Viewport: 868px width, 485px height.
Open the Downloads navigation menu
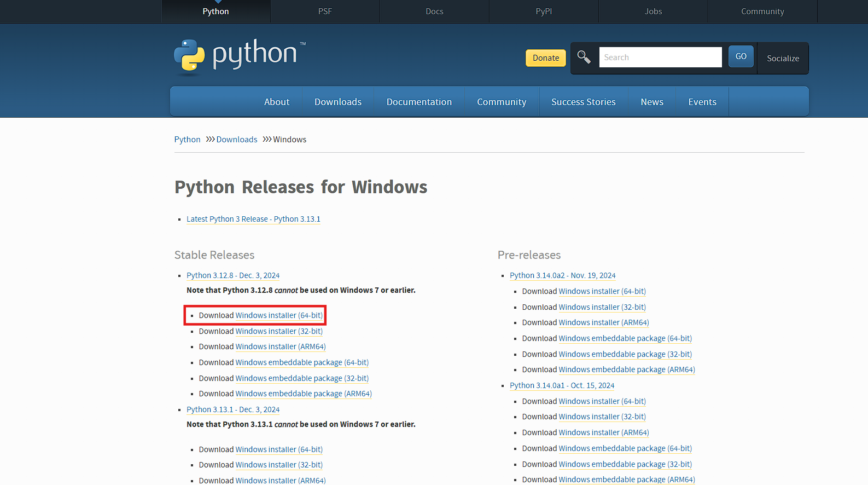click(x=338, y=102)
